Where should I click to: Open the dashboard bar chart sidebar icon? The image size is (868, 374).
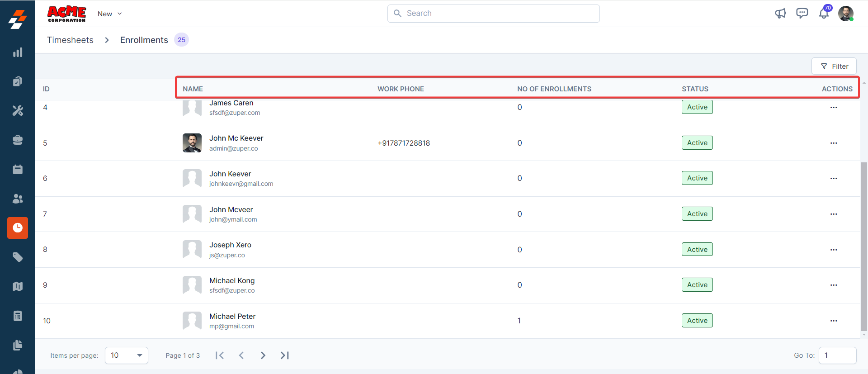pyautogui.click(x=18, y=52)
